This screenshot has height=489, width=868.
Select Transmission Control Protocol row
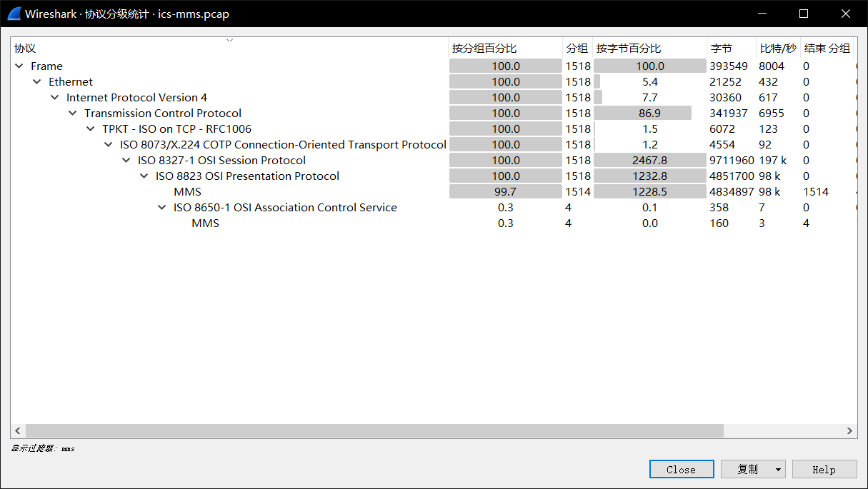click(163, 114)
